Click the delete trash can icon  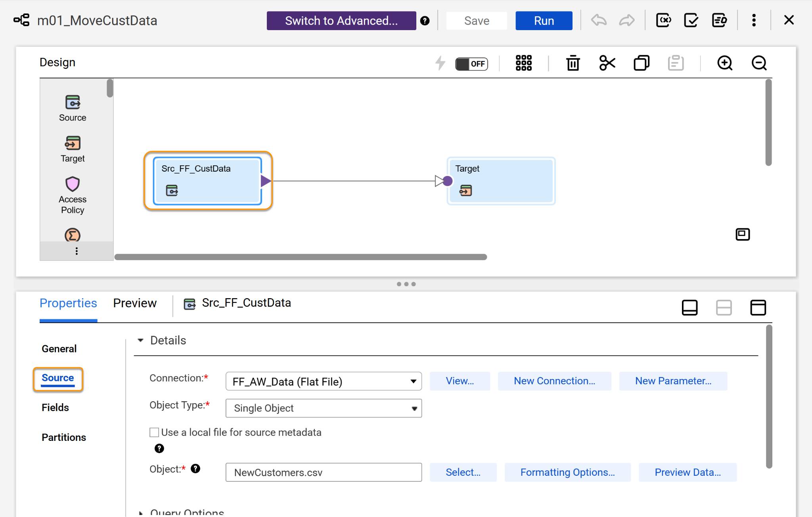coord(573,63)
